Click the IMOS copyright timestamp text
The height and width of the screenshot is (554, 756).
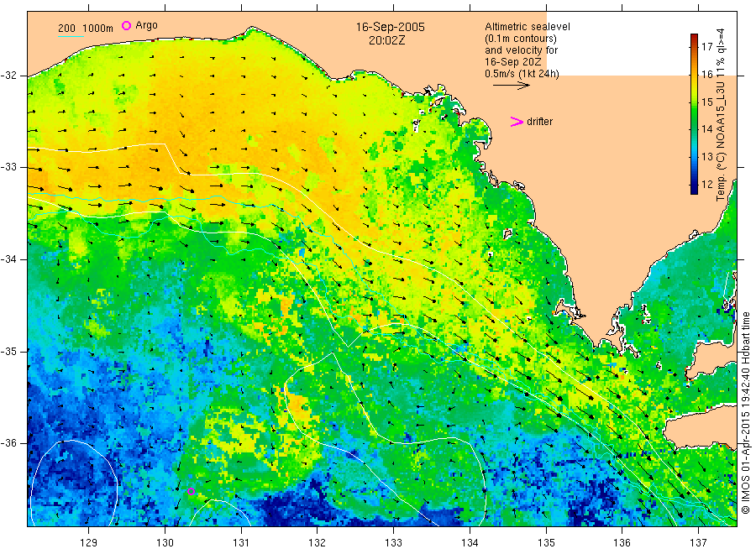pyautogui.click(x=746, y=413)
